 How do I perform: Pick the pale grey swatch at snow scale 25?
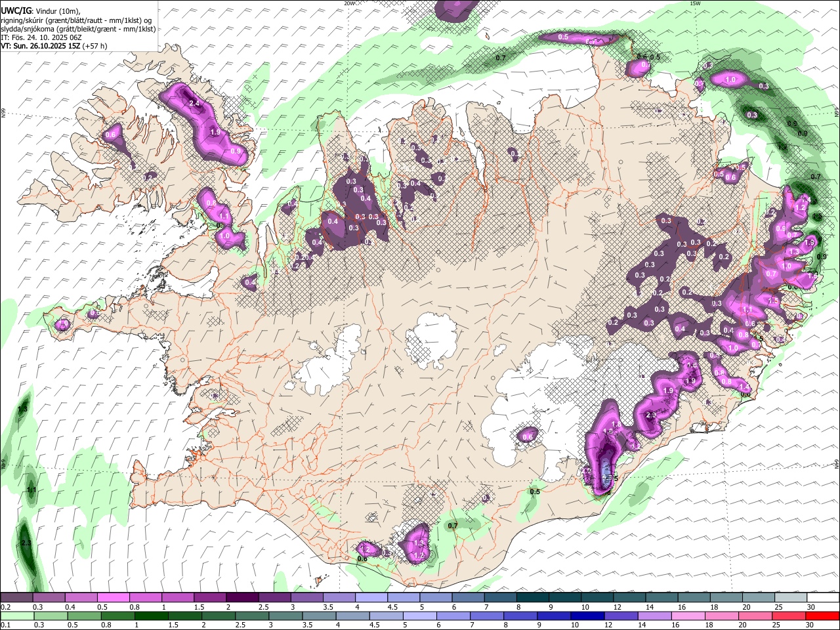point(789,597)
